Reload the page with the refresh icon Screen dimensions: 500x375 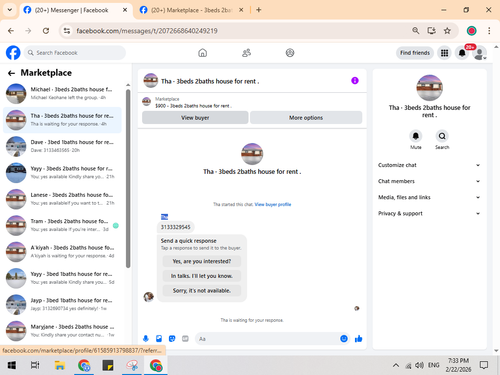[46, 31]
